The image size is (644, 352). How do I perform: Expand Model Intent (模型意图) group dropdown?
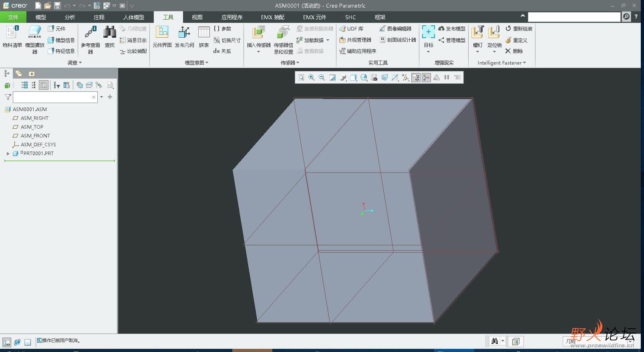197,63
